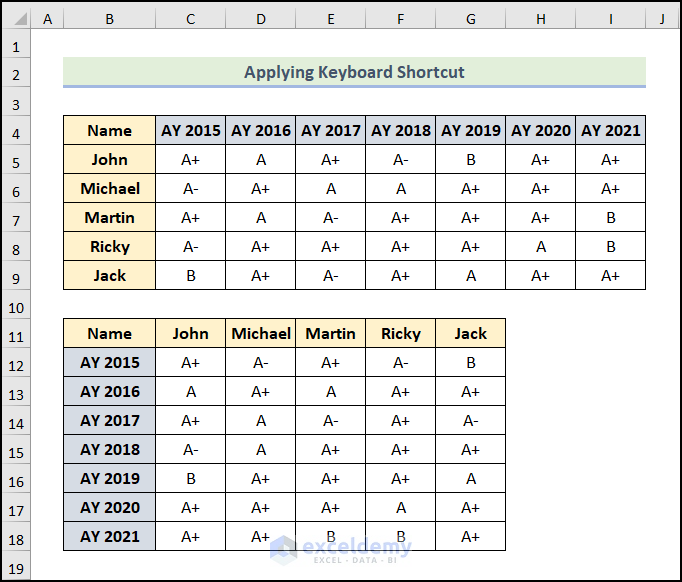Viewport: 682px width, 582px height.
Task: Click the AY 2018 cell in row 15
Action: 109,449
